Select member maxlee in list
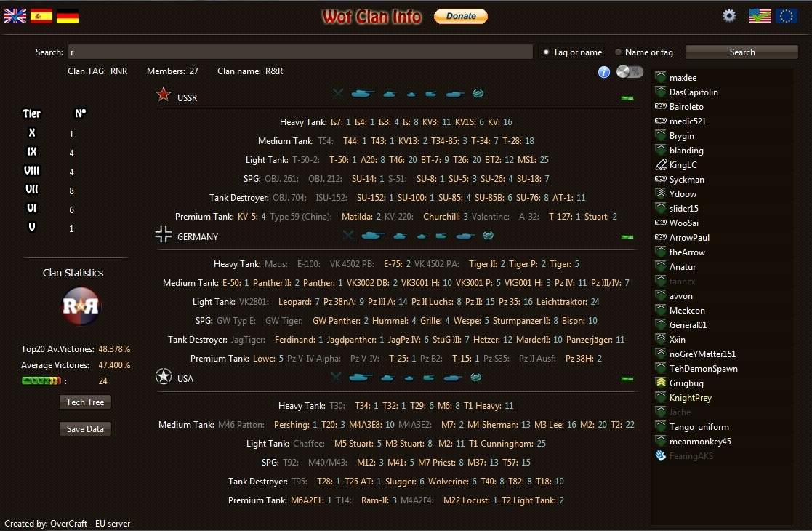812x531 pixels. [683, 78]
